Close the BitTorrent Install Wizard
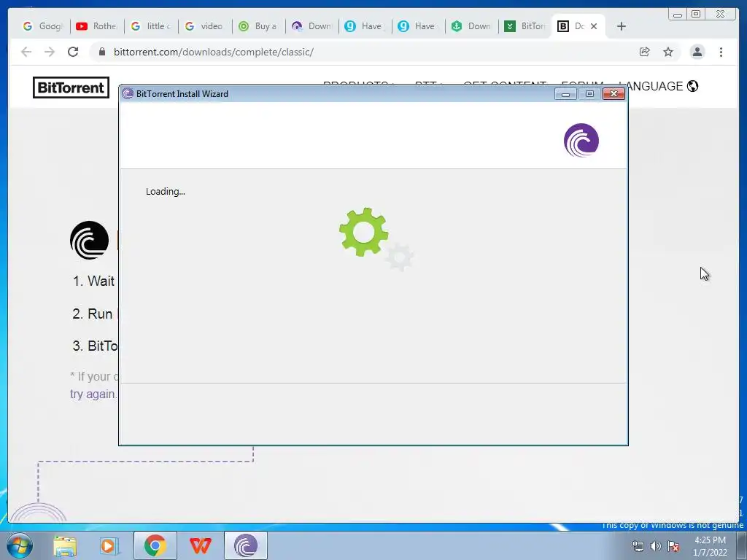 [x=614, y=94]
